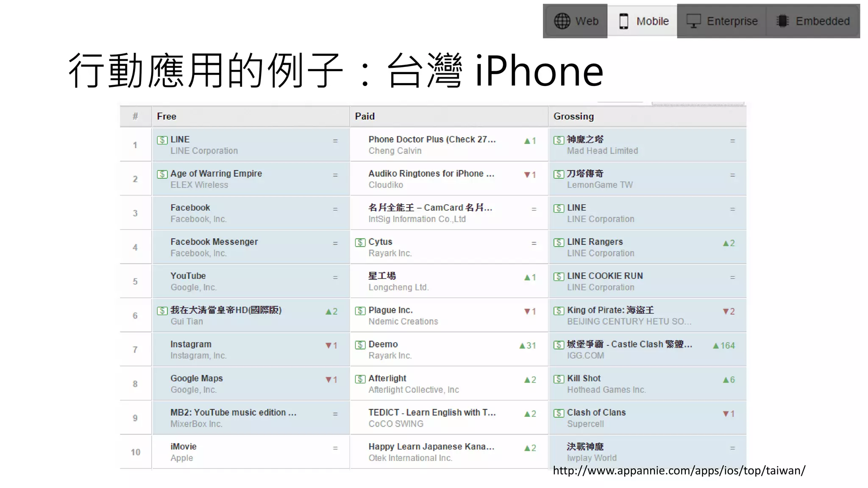This screenshot has height=488, width=868.
Task: Click publisher MixerBox Inc.
Action: click(x=196, y=424)
